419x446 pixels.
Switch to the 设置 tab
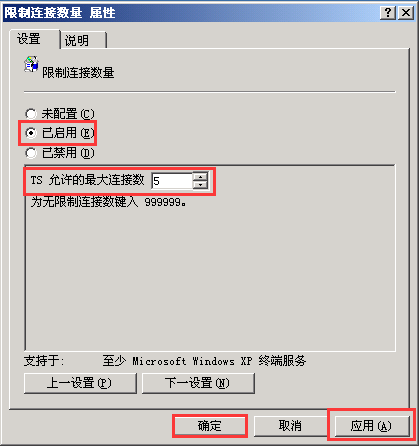tap(29, 39)
